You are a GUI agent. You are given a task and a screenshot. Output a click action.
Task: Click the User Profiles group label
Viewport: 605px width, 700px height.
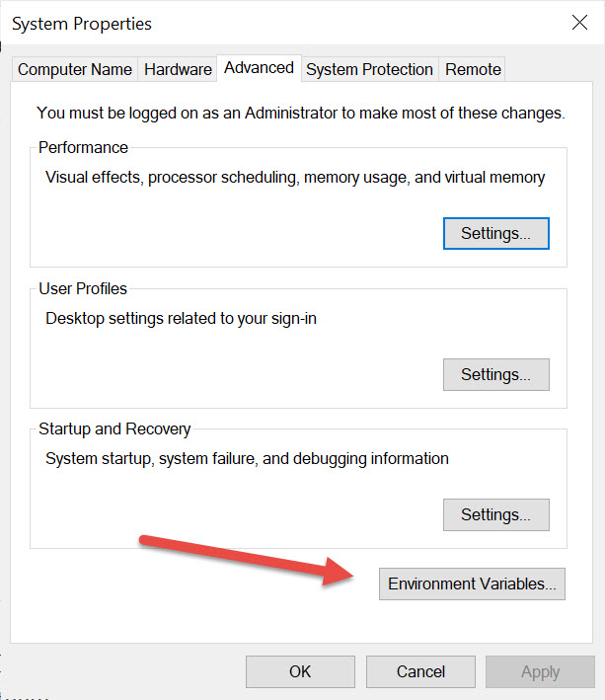[83, 289]
